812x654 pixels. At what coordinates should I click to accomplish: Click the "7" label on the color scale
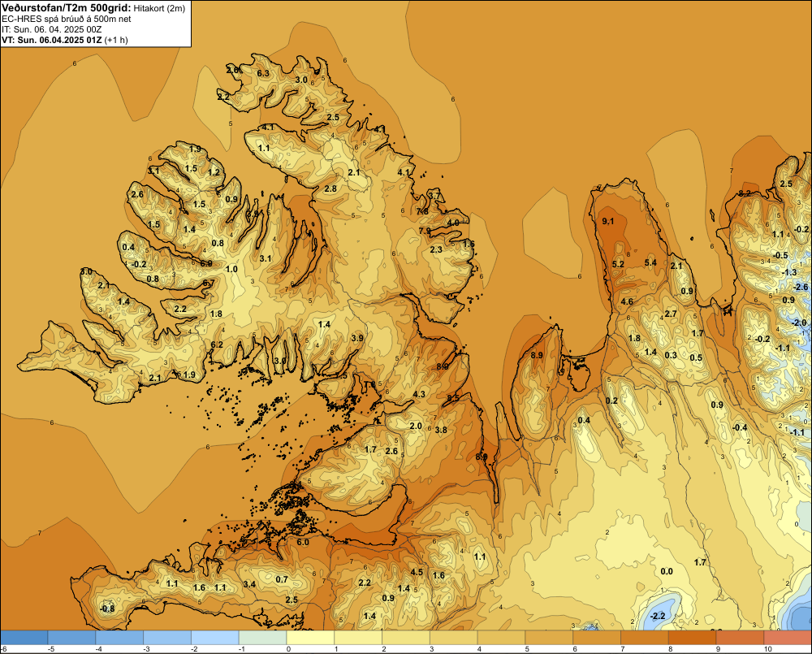point(623,649)
